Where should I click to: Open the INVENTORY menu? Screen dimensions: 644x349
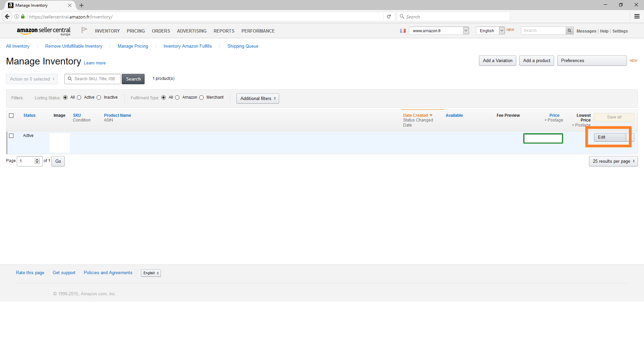(107, 31)
